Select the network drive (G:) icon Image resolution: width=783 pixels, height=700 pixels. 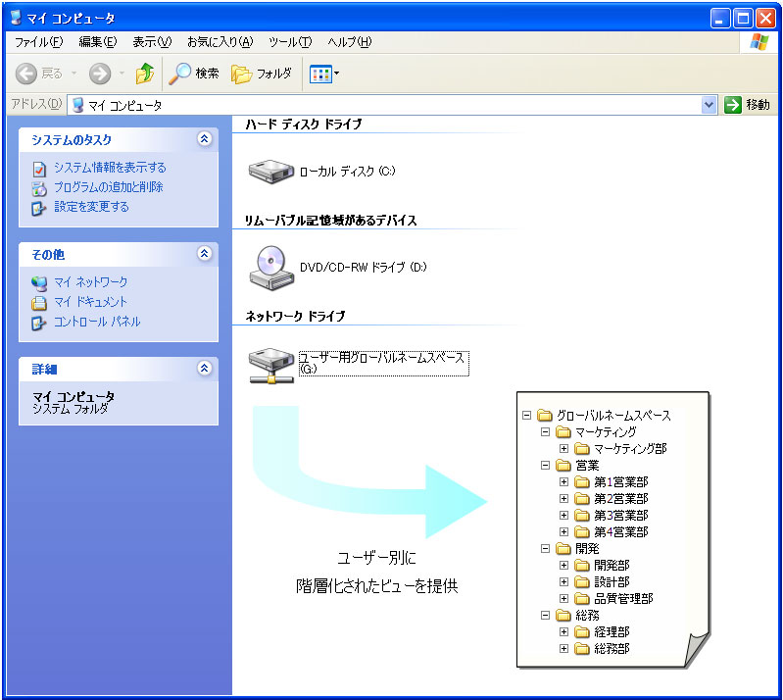(x=271, y=366)
